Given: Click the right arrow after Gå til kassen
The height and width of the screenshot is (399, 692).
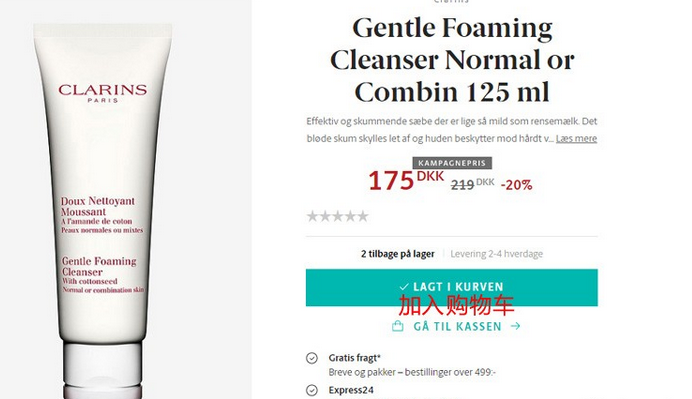Looking at the screenshot, I should pos(515,326).
